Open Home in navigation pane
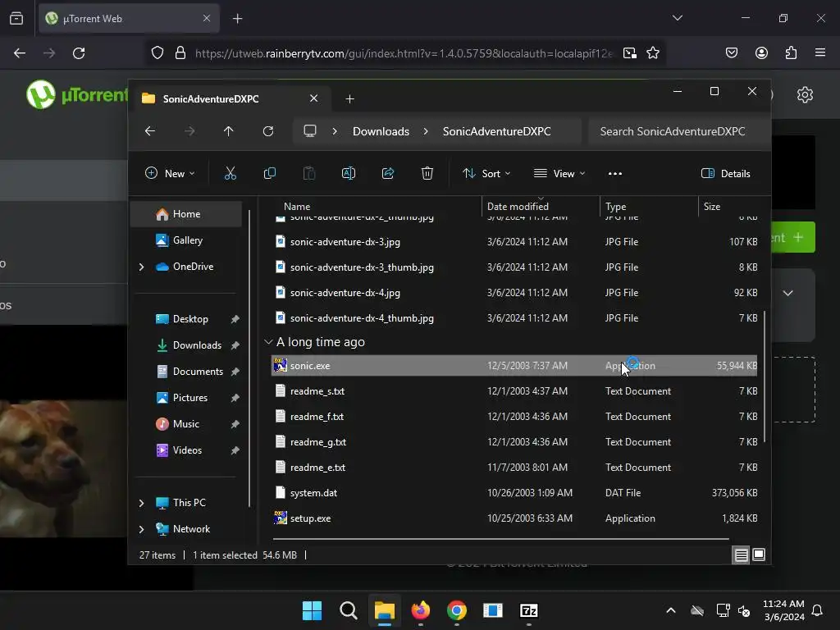840x630 pixels. coord(186,214)
